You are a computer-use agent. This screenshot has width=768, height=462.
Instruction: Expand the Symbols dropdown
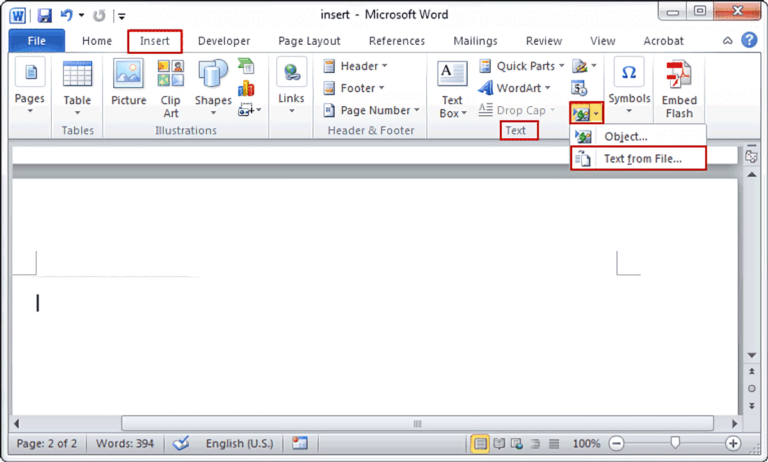point(629,87)
